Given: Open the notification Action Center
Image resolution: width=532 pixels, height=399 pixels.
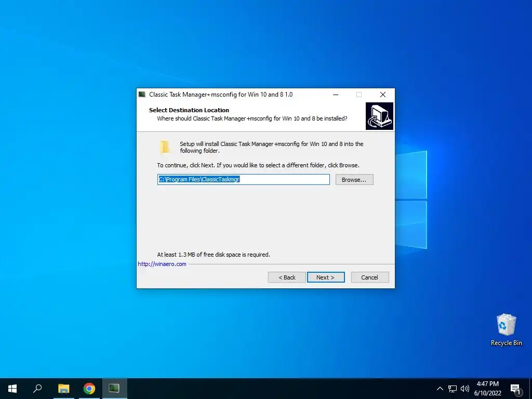Looking at the screenshot, I should click(515, 389).
